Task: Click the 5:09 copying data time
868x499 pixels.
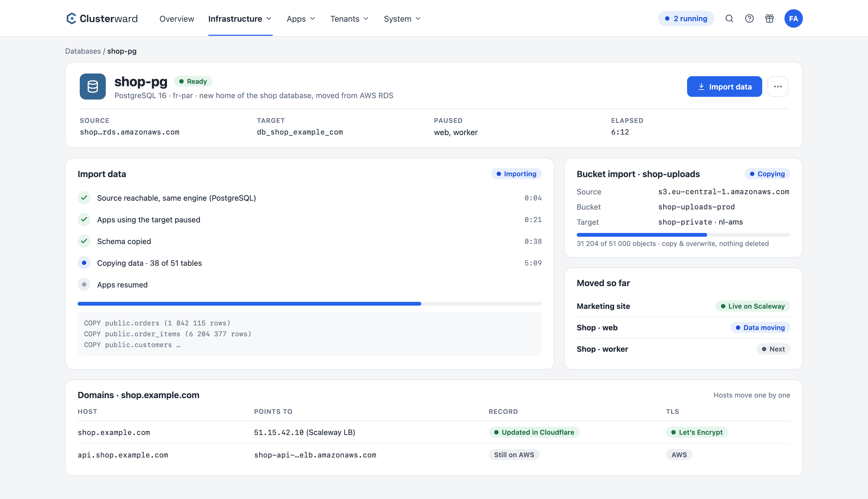Action: pos(533,263)
